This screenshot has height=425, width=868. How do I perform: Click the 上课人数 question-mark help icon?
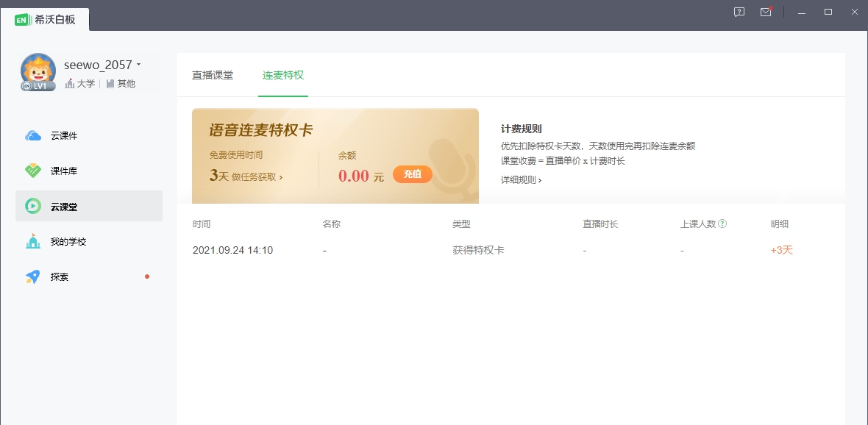point(722,224)
